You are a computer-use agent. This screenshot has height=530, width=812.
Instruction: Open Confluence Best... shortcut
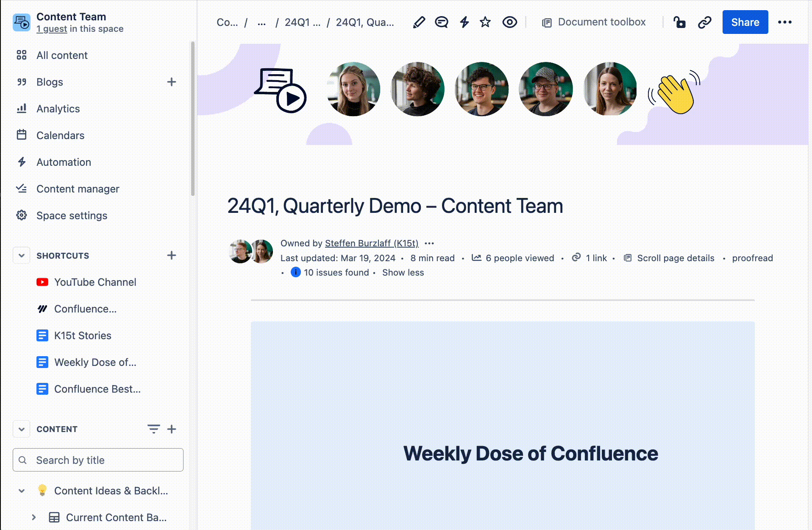click(x=97, y=389)
